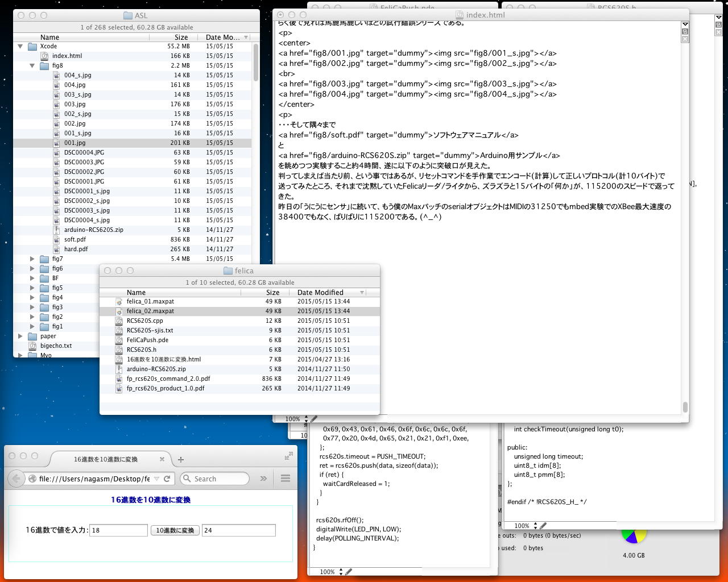
Task: Click the index.html window vertical scrollbar thumb
Action: (x=685, y=407)
